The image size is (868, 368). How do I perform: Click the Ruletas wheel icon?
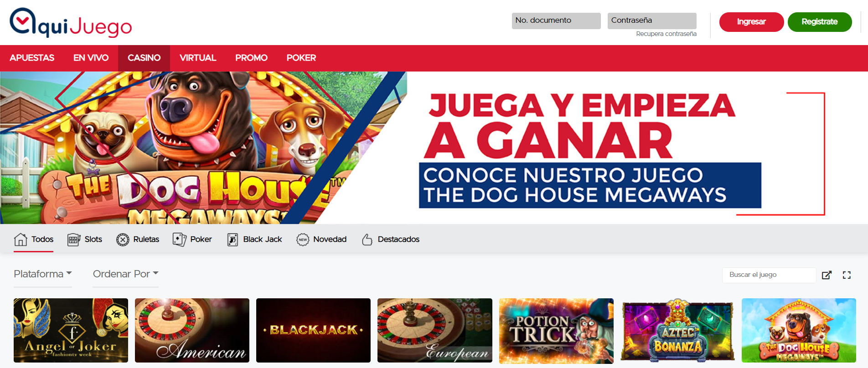pos(123,240)
